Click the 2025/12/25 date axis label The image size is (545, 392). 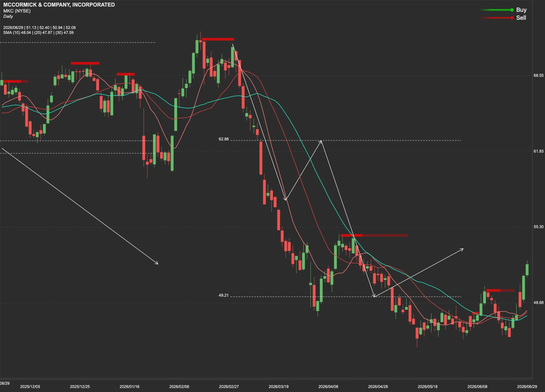click(x=80, y=386)
